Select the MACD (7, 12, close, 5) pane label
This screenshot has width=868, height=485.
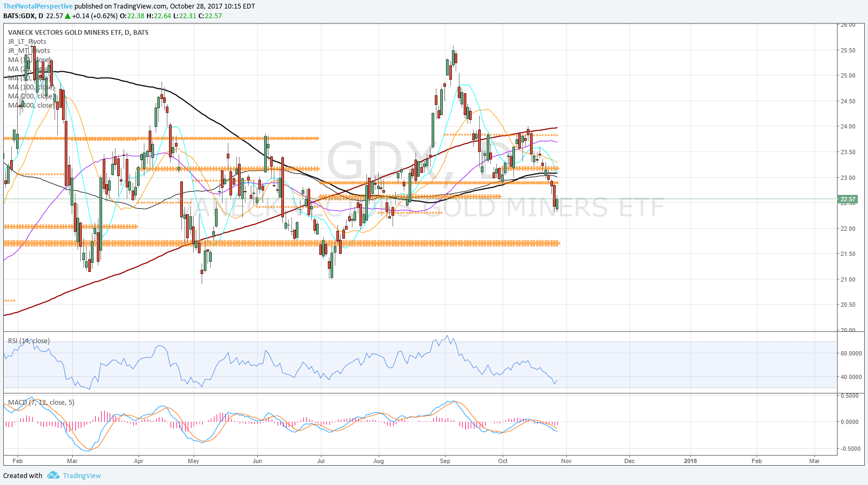[x=41, y=402]
